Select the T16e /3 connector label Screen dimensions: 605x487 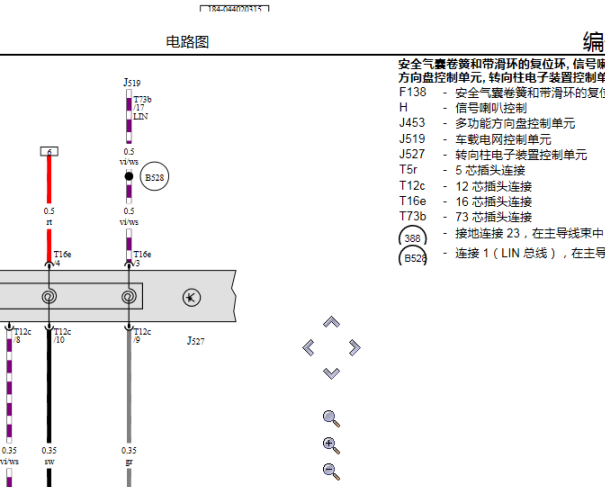pyautogui.click(x=142, y=259)
